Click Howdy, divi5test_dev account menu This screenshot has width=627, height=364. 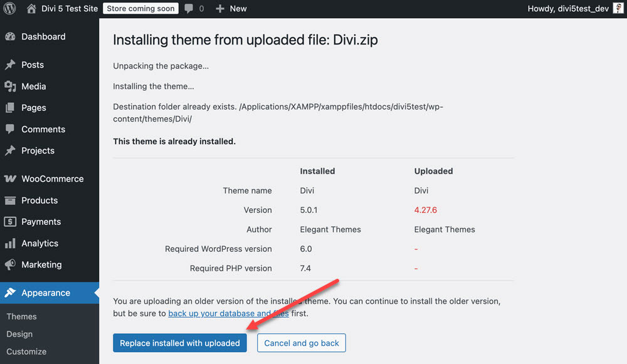point(568,8)
